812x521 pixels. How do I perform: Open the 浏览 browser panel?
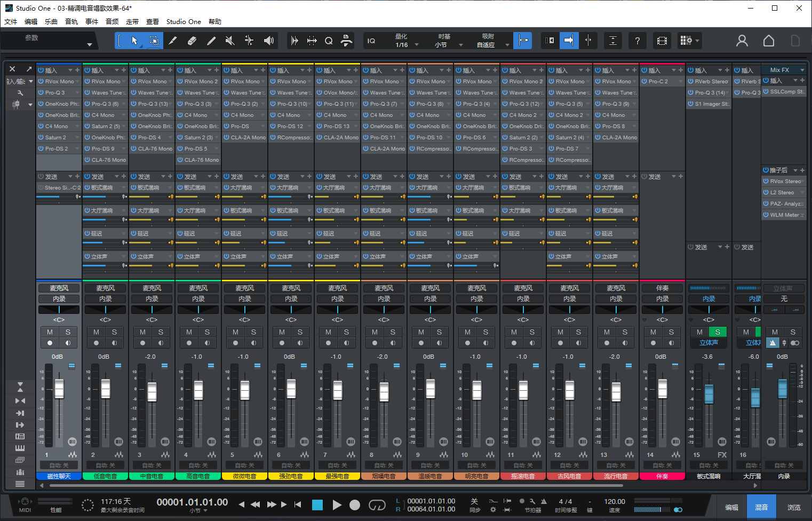[x=794, y=507]
